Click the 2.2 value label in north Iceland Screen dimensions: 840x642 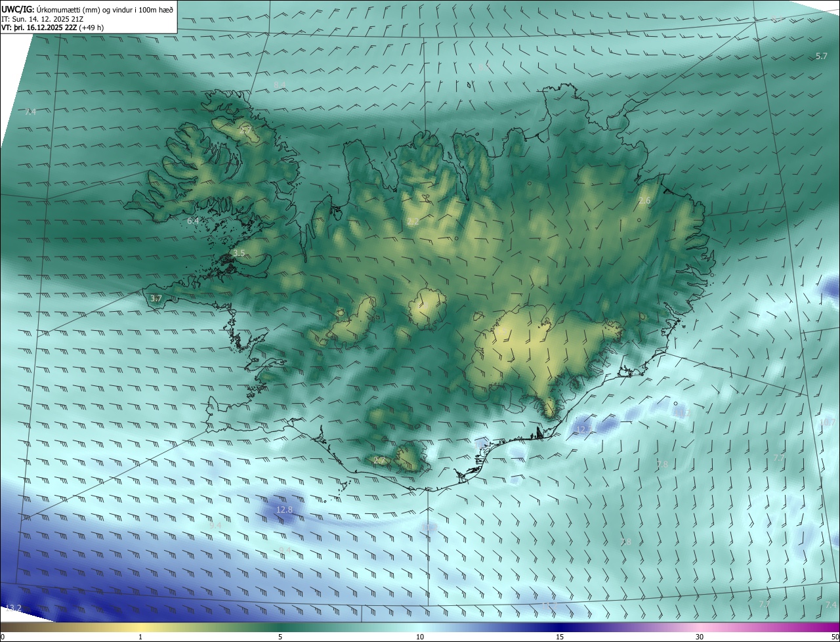tap(413, 222)
